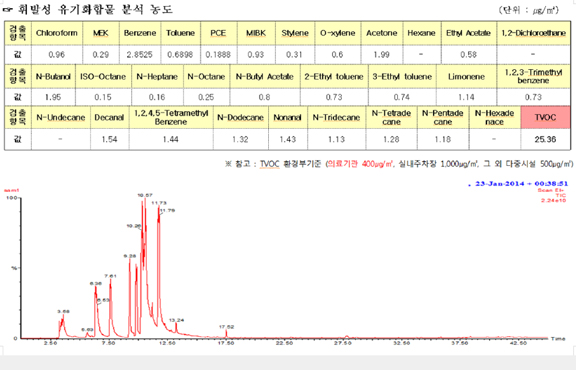Click the Decanal value 1.54
576x370 pixels.
(109, 139)
